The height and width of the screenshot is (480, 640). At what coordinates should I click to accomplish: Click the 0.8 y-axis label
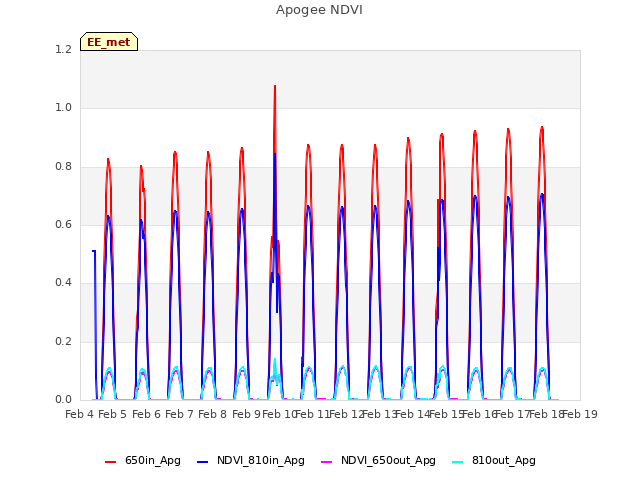(63, 167)
